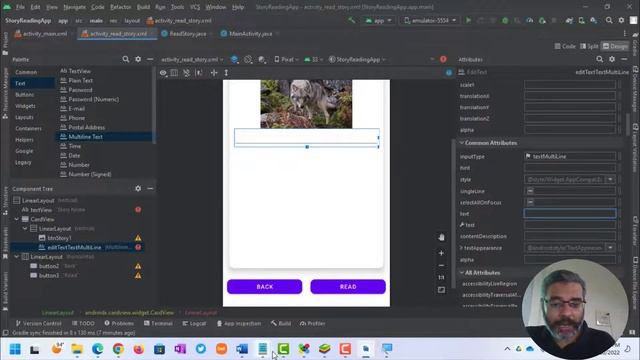
Task: Click warning icon on btnStory1 row
Action: coord(138,238)
